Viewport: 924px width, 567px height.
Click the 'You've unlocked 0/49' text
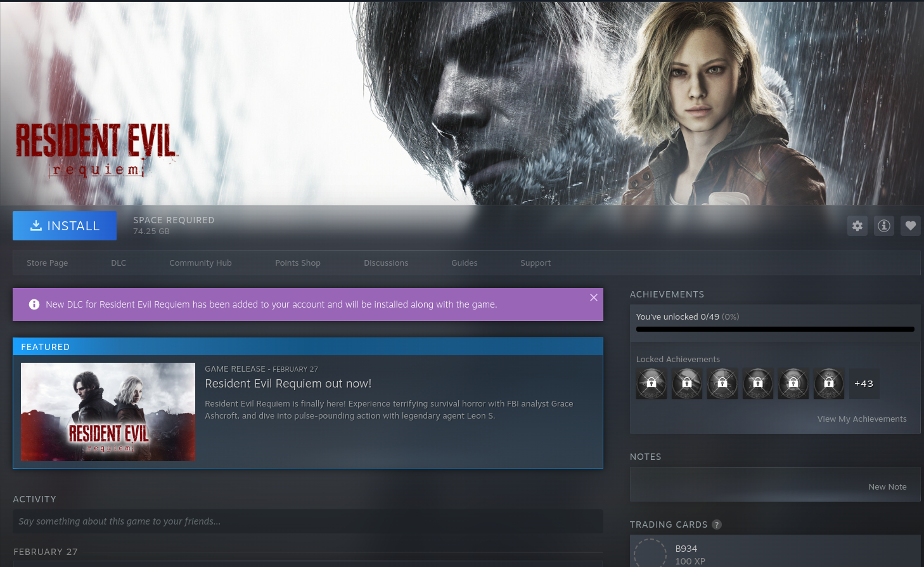tap(677, 317)
